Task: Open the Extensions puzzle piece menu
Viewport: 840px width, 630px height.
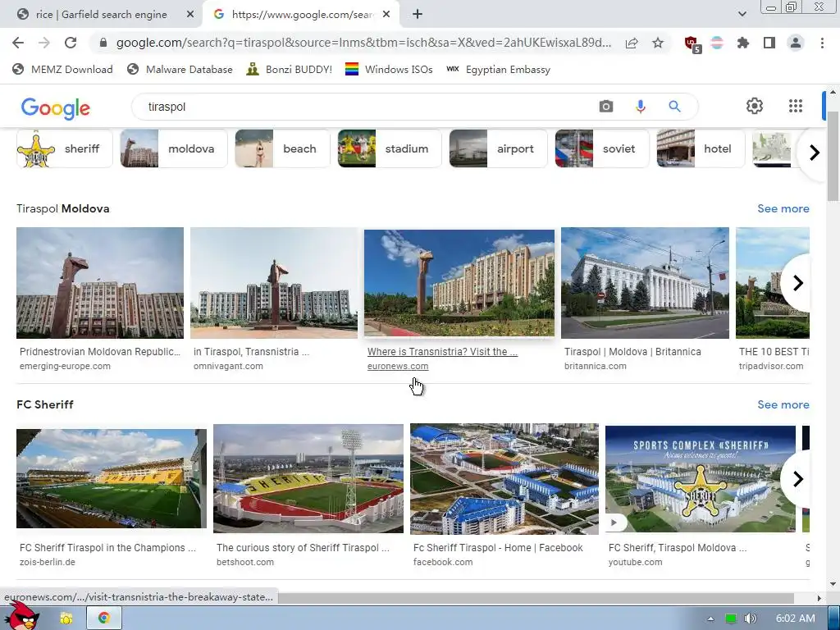Action: coord(743,43)
